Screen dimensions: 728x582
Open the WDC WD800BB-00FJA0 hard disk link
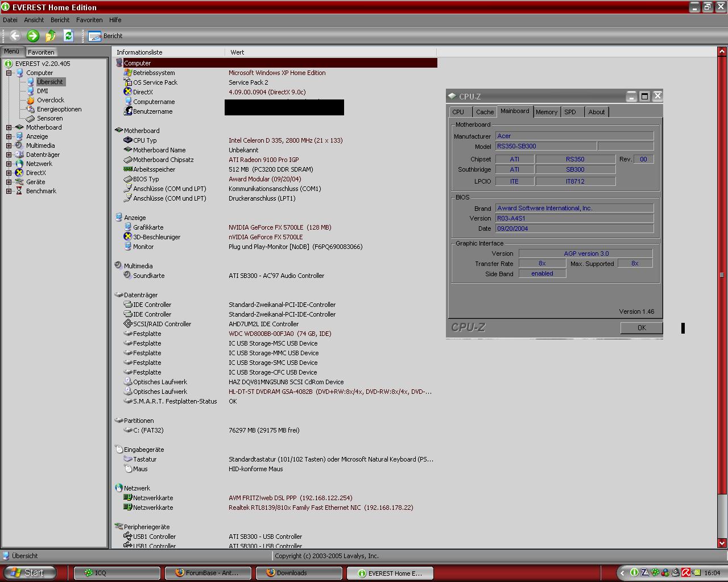tap(280, 334)
